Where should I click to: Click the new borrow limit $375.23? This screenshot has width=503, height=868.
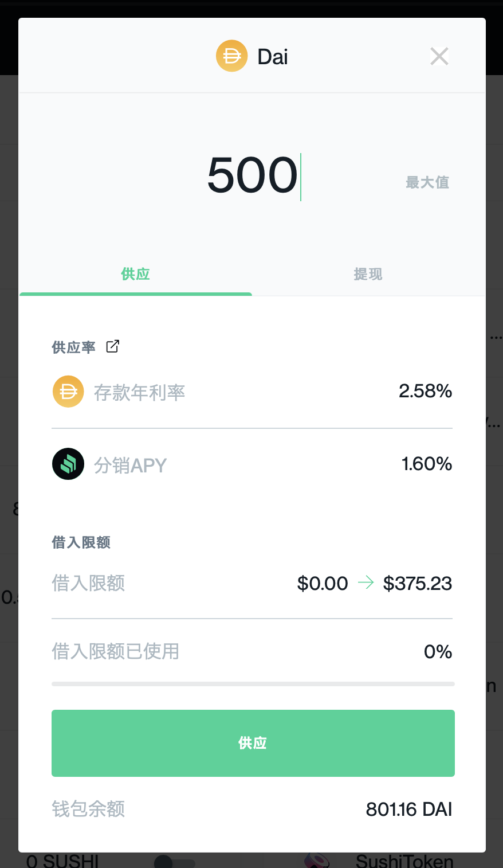coord(417,584)
